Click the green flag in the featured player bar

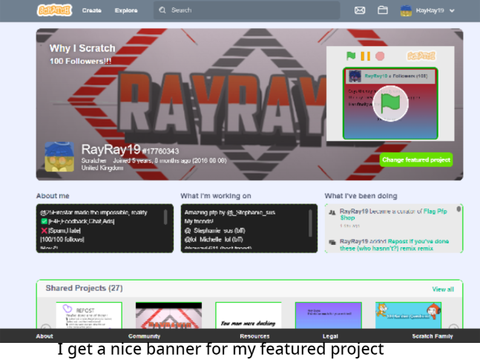[x=351, y=56]
